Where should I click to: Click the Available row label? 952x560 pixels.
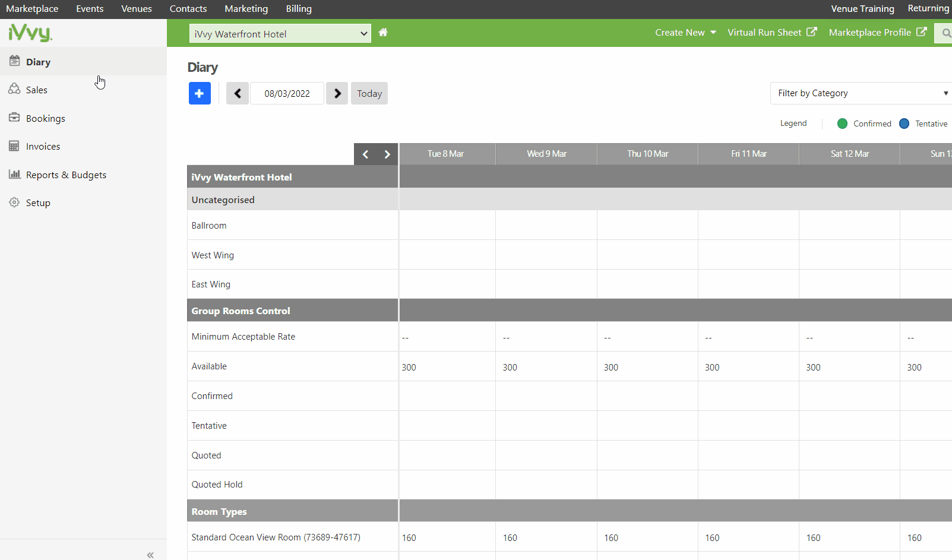click(x=209, y=366)
